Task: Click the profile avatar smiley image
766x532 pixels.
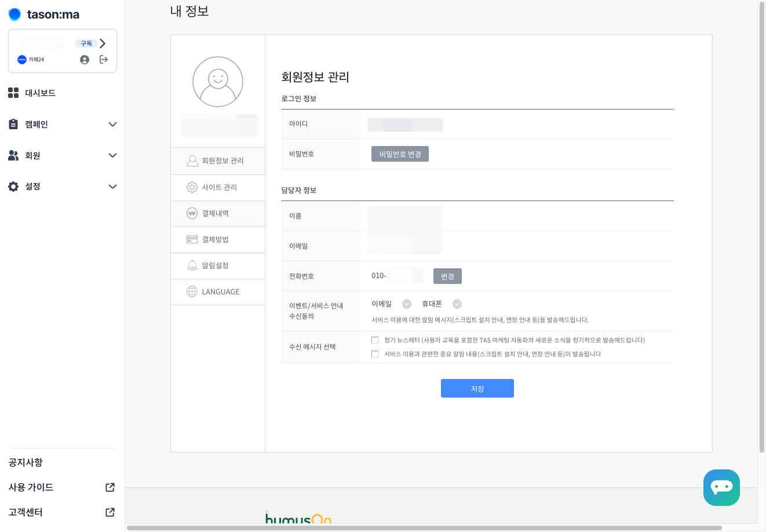Action: (218, 82)
